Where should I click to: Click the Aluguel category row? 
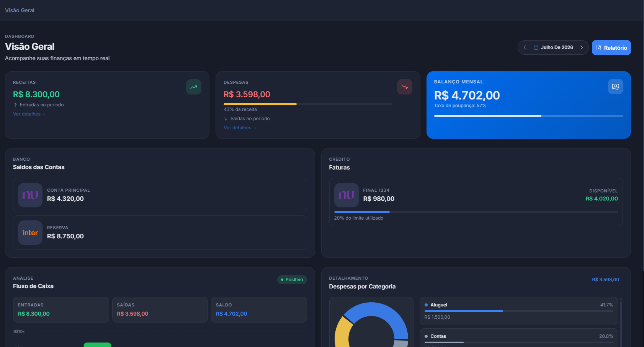[519, 311]
